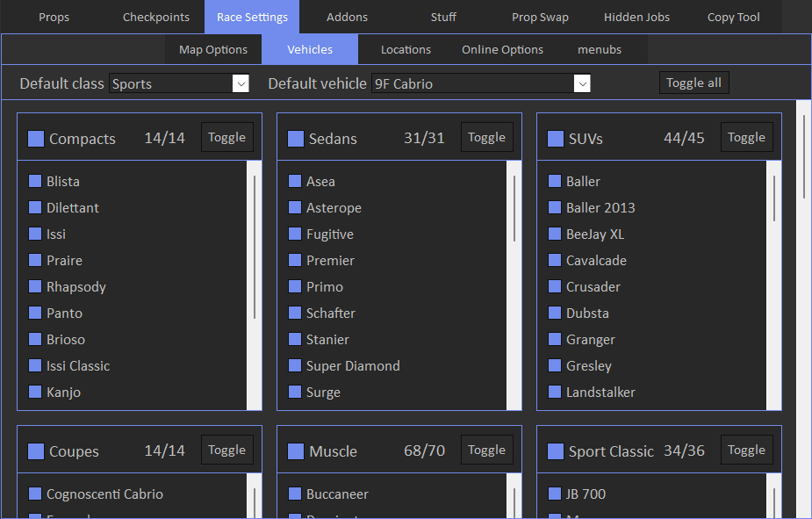Screen dimensions: 812x519
Task: Toggle the Rhapsody checkbox
Action: pyautogui.click(x=35, y=286)
